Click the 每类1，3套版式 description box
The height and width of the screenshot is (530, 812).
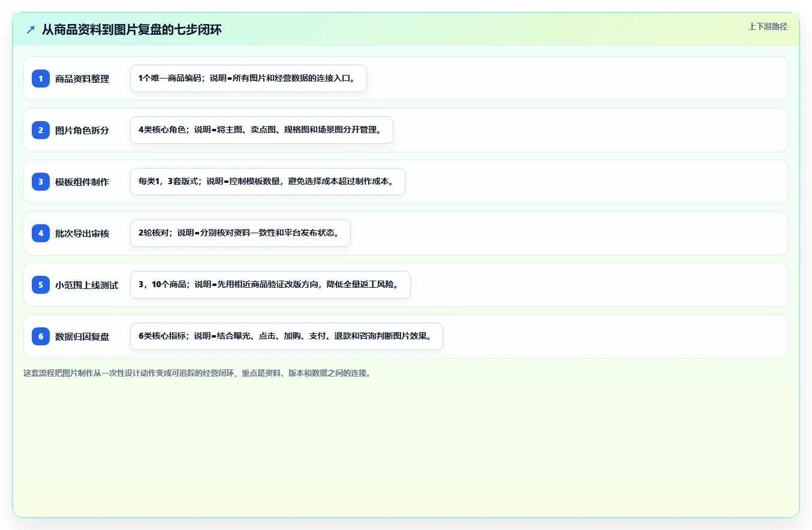coord(267,182)
